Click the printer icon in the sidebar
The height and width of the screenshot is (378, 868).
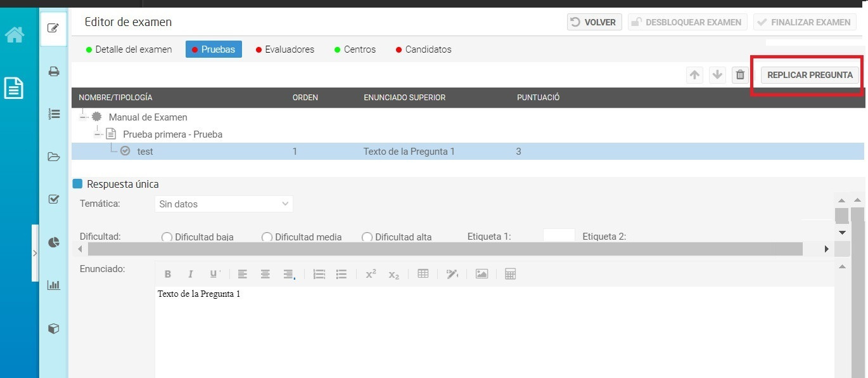pos(54,72)
